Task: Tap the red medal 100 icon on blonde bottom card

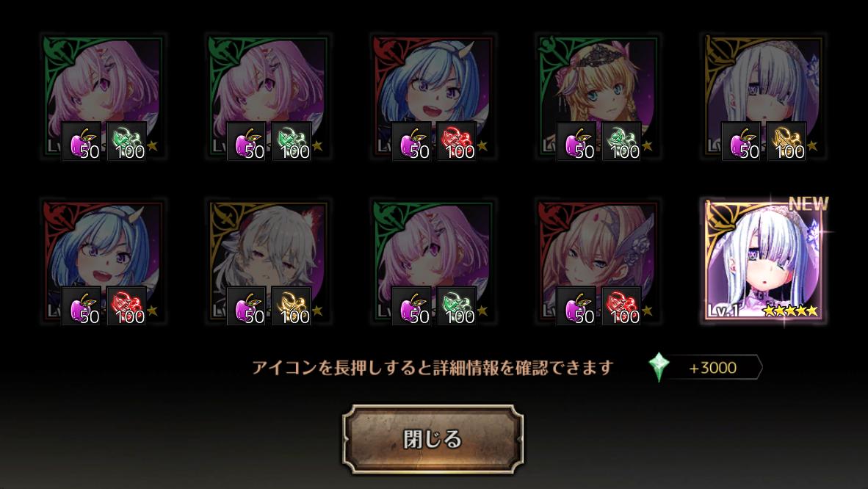Action: coord(622,306)
